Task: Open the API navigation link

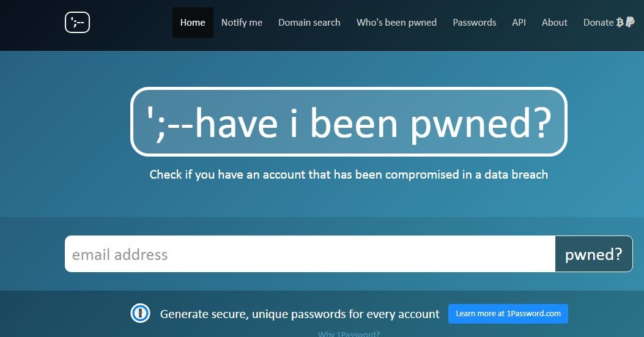Action: (x=519, y=23)
